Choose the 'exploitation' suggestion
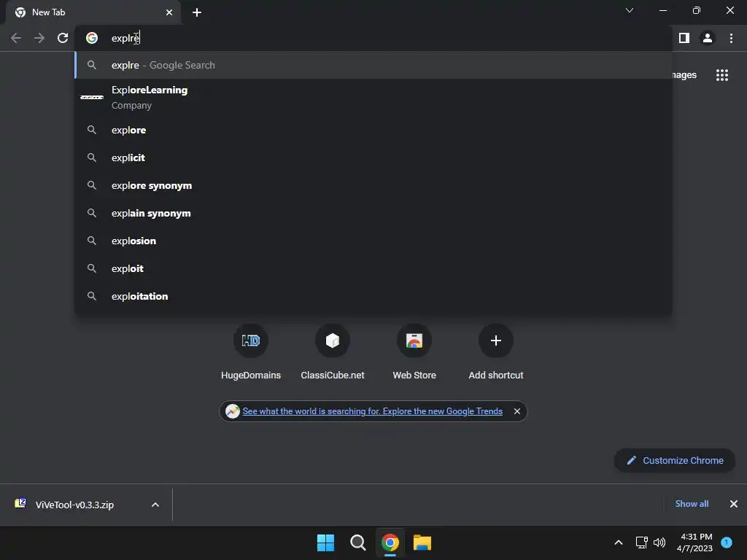The height and width of the screenshot is (560, 747). click(x=373, y=296)
